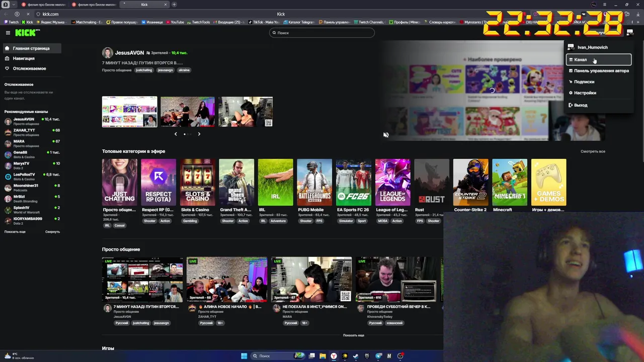This screenshot has height=362, width=644.
Task: Choose Подписки from the profile menu
Action: coord(599,82)
